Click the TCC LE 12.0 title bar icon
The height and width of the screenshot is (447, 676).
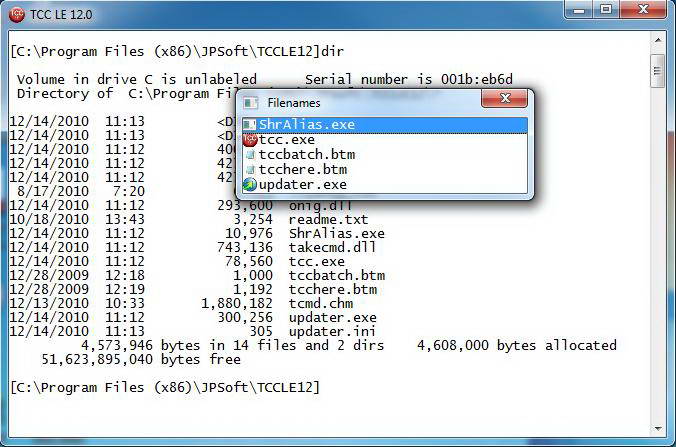[17, 15]
